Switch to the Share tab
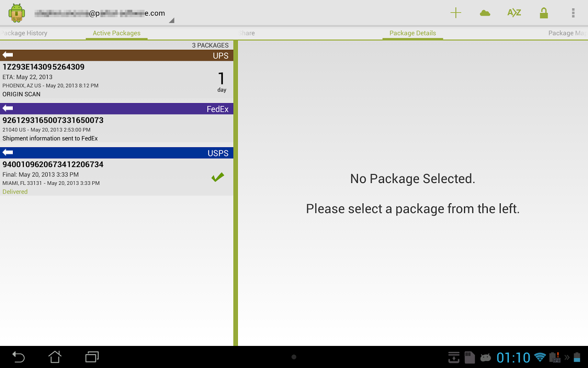The image size is (588, 368). tap(247, 33)
